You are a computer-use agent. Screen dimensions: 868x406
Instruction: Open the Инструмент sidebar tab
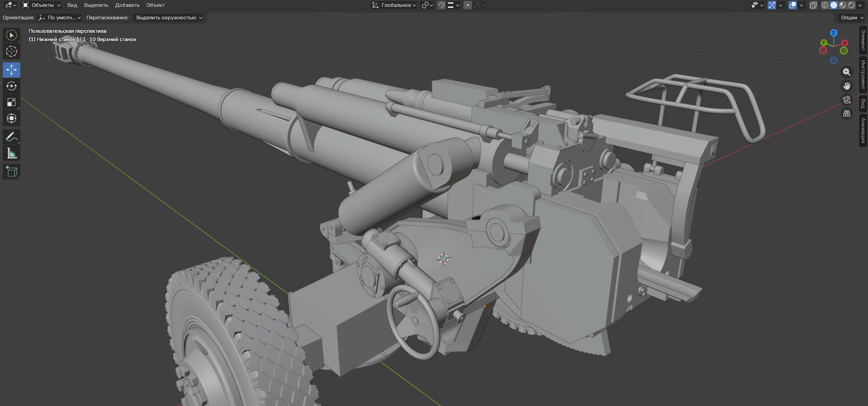pyautogui.click(x=863, y=75)
